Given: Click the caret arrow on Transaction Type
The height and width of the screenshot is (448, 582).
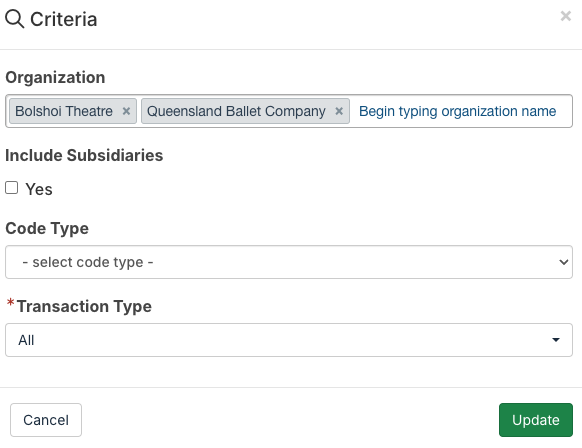Looking at the screenshot, I should [x=556, y=340].
